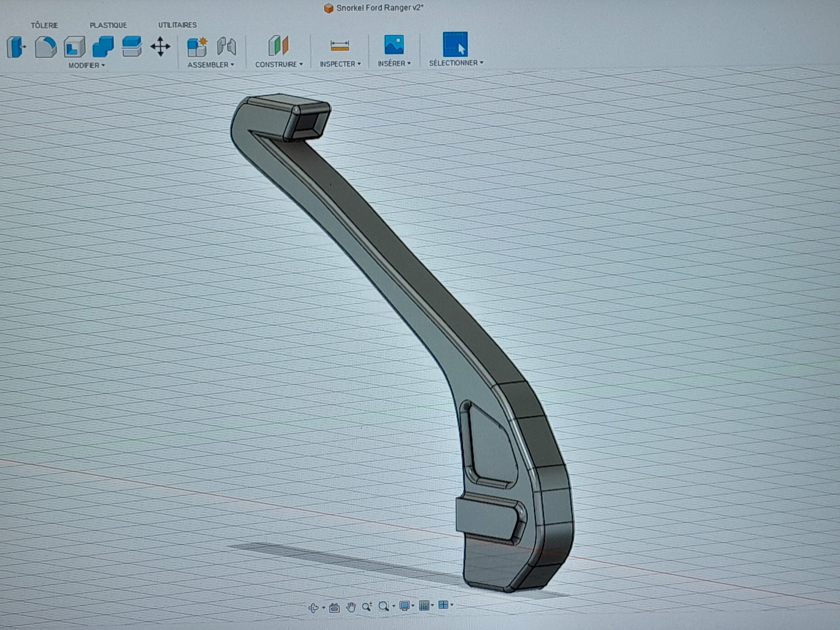840x630 pixels.
Task: Click the orange document cube icon
Action: click(329, 8)
